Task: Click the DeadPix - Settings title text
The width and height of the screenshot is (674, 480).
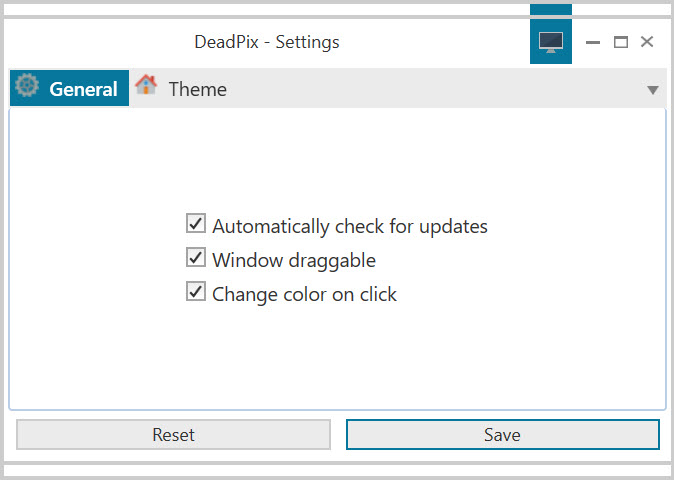Action: pyautogui.click(x=267, y=42)
